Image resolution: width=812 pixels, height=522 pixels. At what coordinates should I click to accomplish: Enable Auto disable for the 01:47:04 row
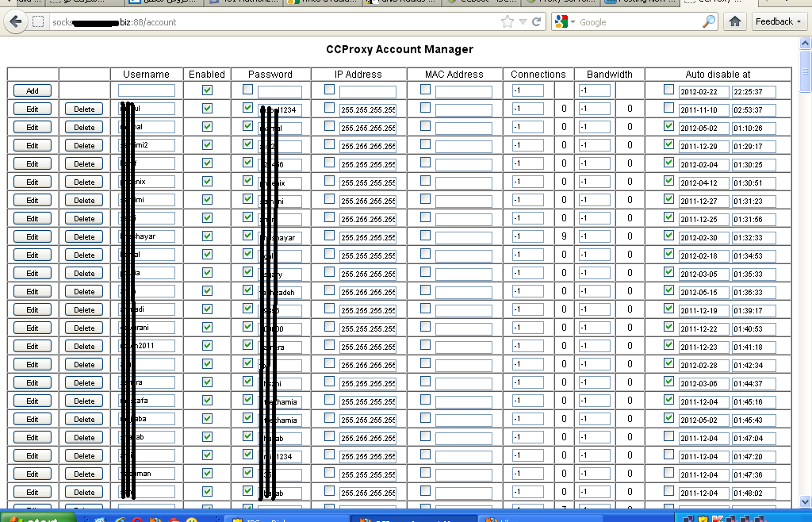click(x=668, y=436)
